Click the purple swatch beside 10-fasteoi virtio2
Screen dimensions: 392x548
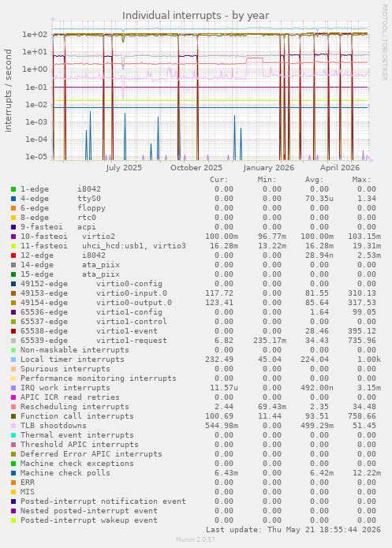13,237
